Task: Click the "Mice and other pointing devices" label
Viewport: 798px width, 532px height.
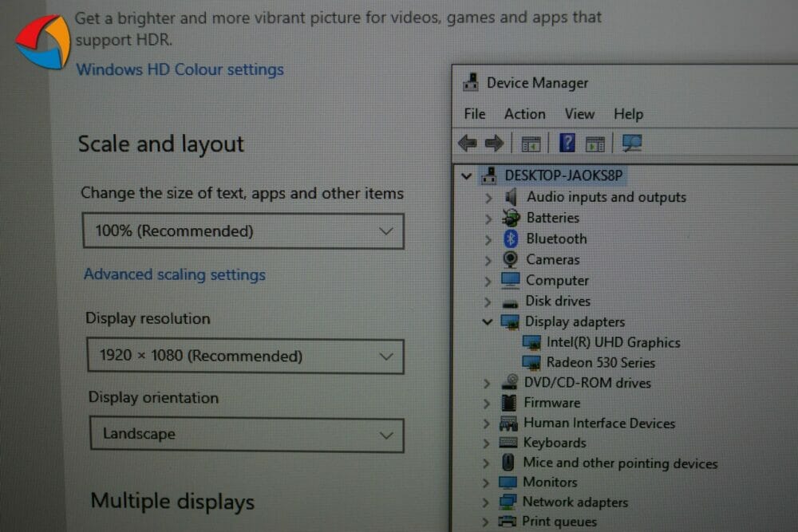Action: (x=620, y=463)
